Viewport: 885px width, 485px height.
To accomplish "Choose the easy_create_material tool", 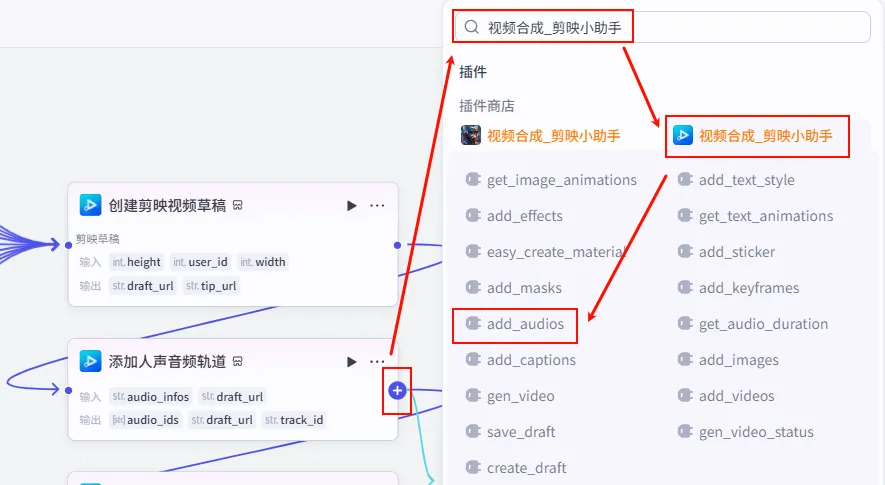I will point(546,252).
